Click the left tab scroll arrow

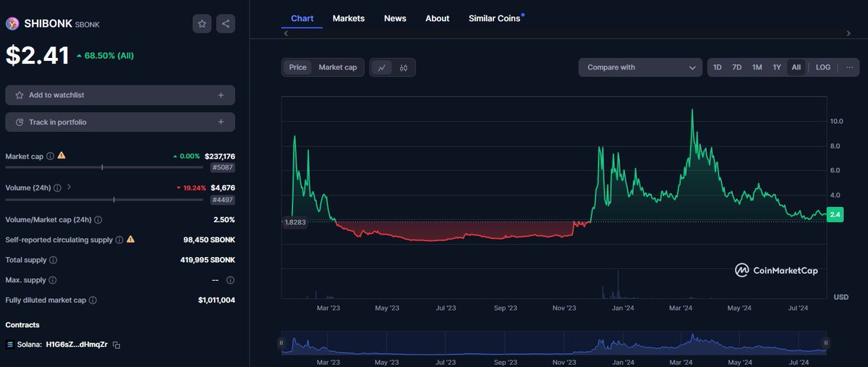click(x=286, y=33)
